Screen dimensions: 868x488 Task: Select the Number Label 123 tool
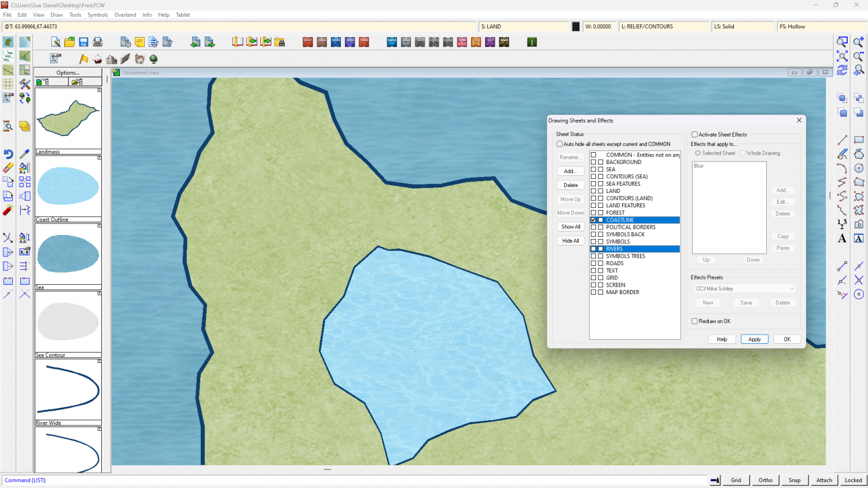(x=842, y=224)
